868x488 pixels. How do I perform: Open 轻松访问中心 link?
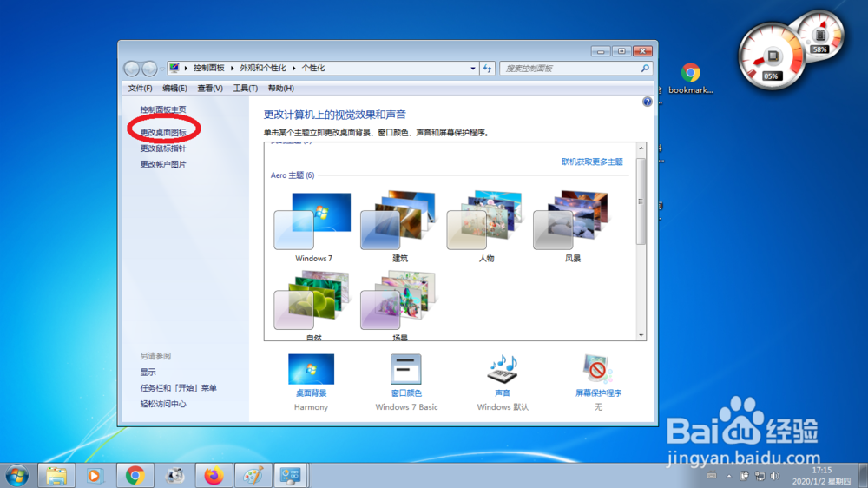(163, 404)
